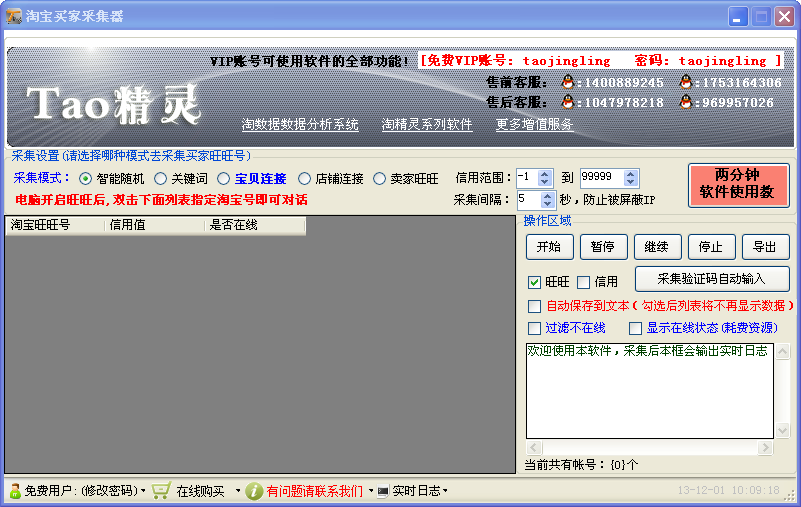Enable the 信用 checkbox

[583, 282]
